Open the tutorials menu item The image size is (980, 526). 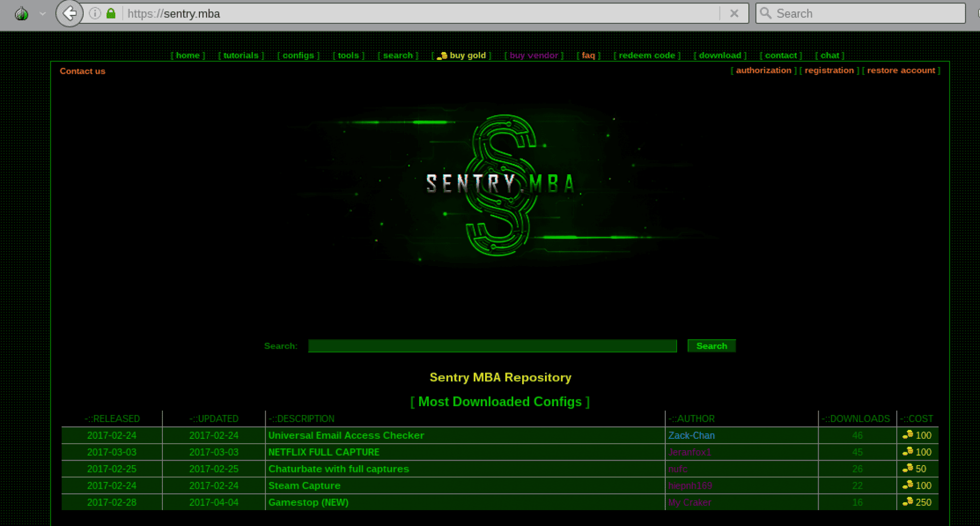[x=241, y=55]
